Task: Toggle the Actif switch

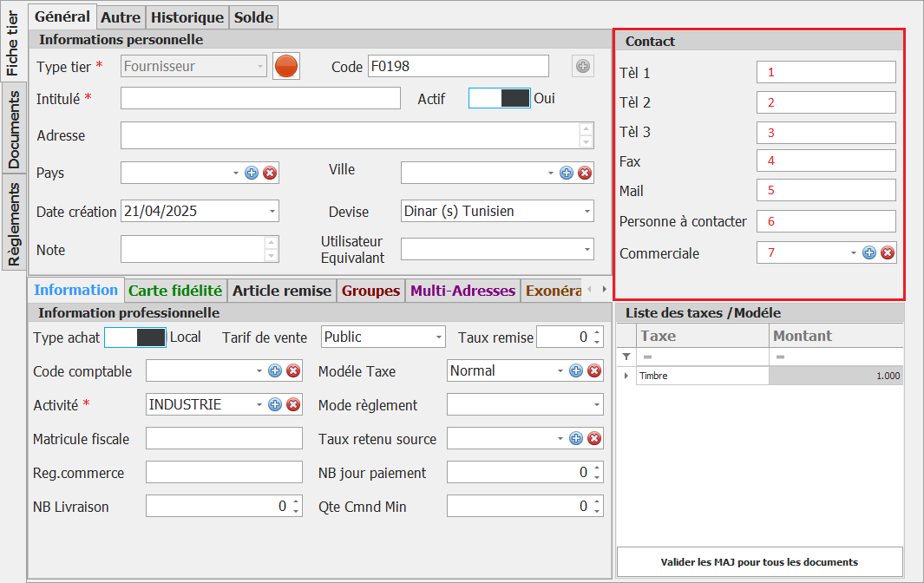Action: [500, 98]
